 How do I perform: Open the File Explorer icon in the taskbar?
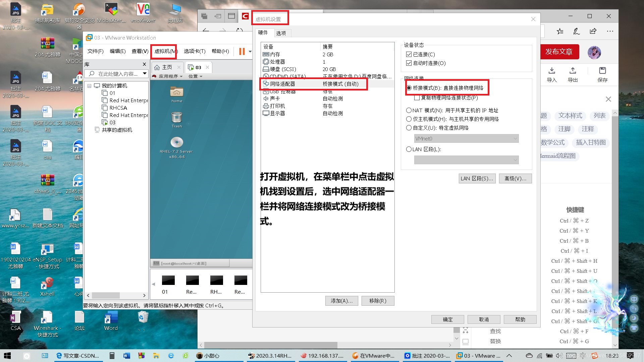[x=156, y=356]
